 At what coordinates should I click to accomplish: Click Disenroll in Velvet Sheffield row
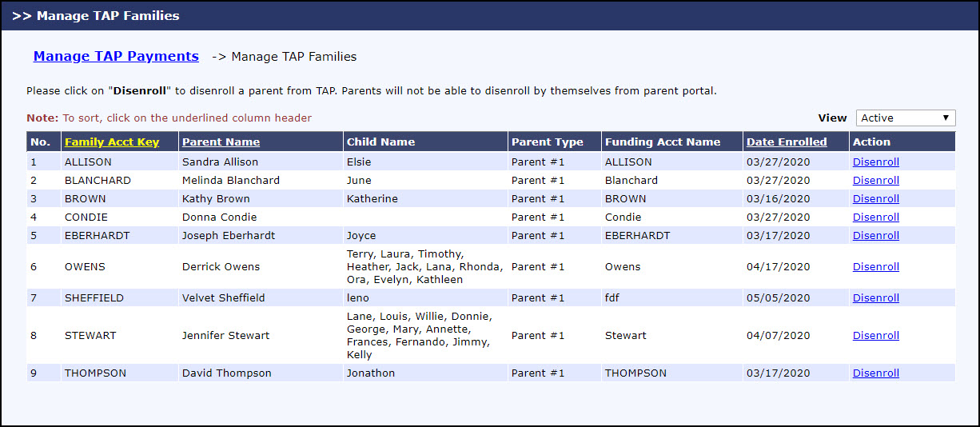pyautogui.click(x=875, y=297)
